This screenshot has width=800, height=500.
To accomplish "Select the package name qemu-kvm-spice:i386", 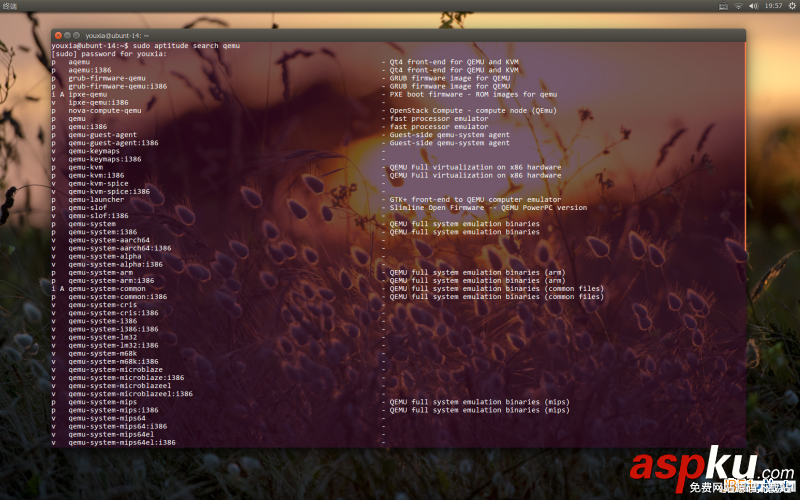I will coord(109,192).
